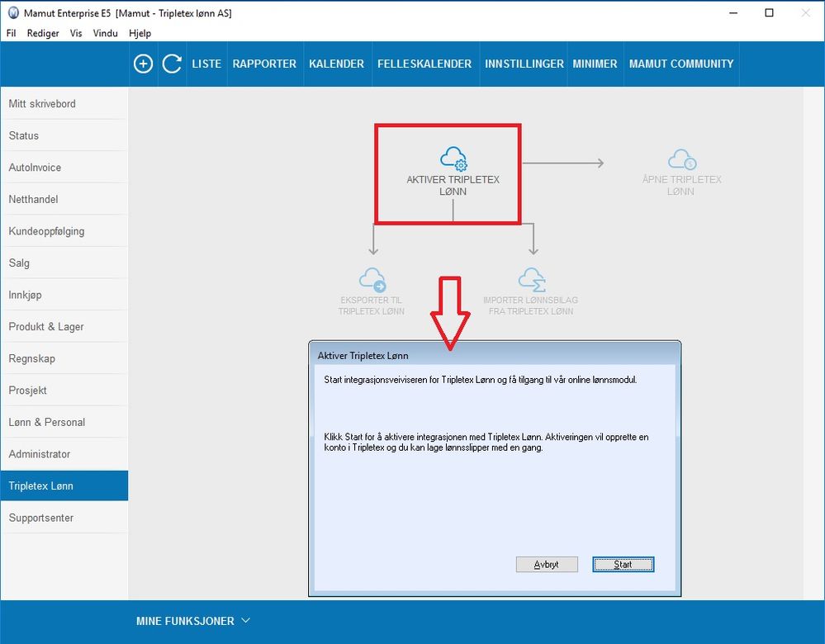825x644 pixels.
Task: Click the ÅPNE TRIPLETEX LØNN label
Action: click(681, 185)
